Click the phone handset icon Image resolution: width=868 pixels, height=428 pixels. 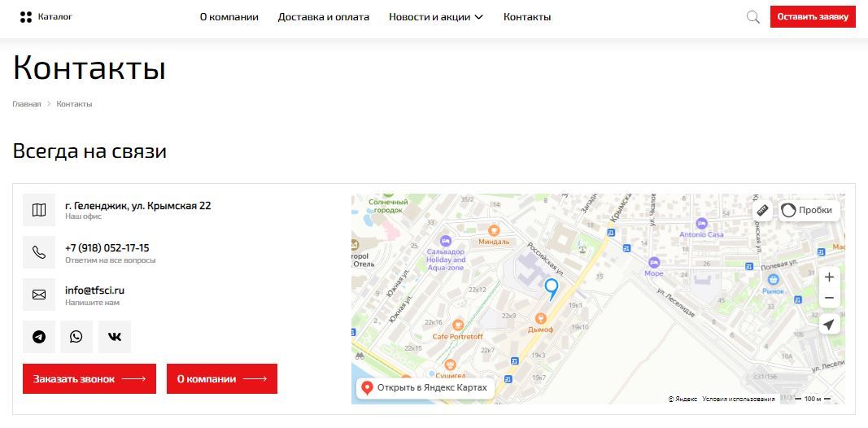pos(39,252)
